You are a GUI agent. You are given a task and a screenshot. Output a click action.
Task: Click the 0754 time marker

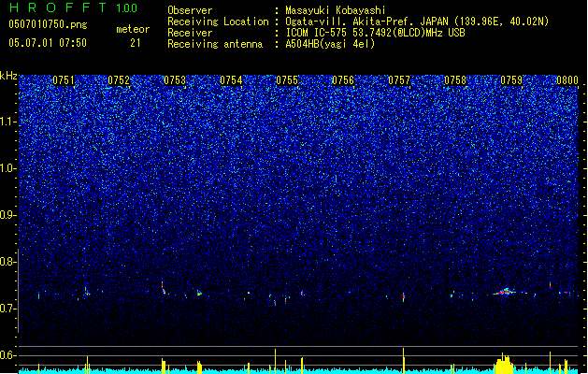click(231, 80)
